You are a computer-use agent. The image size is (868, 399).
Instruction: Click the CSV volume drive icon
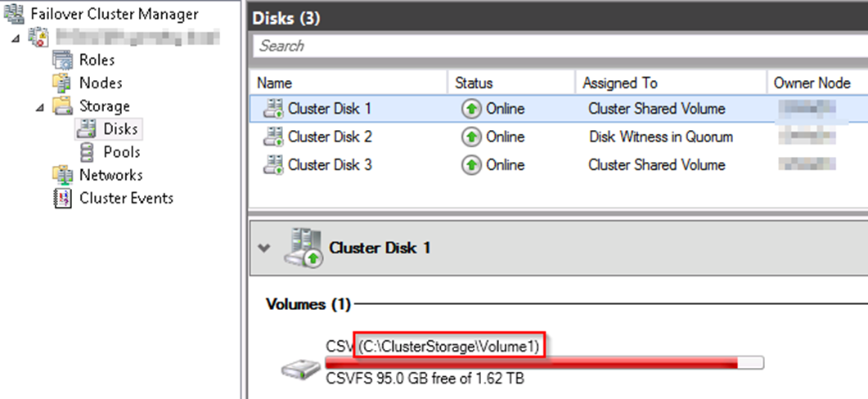click(301, 369)
